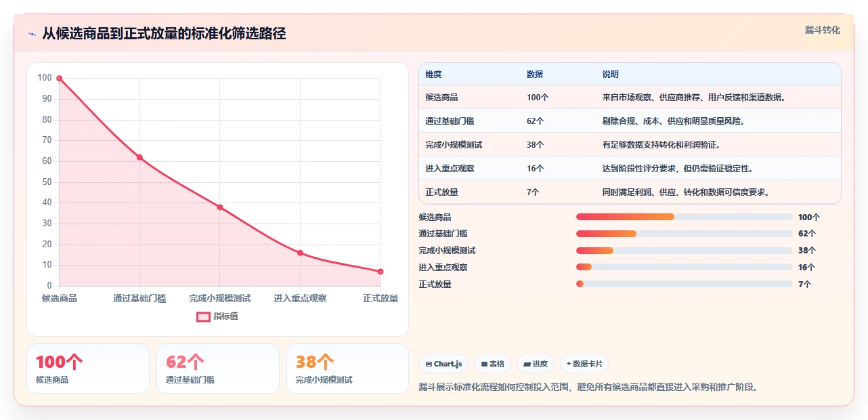Click the 16个 value beside the progress bar
Viewport: 868px width, 420px height.
click(x=807, y=268)
